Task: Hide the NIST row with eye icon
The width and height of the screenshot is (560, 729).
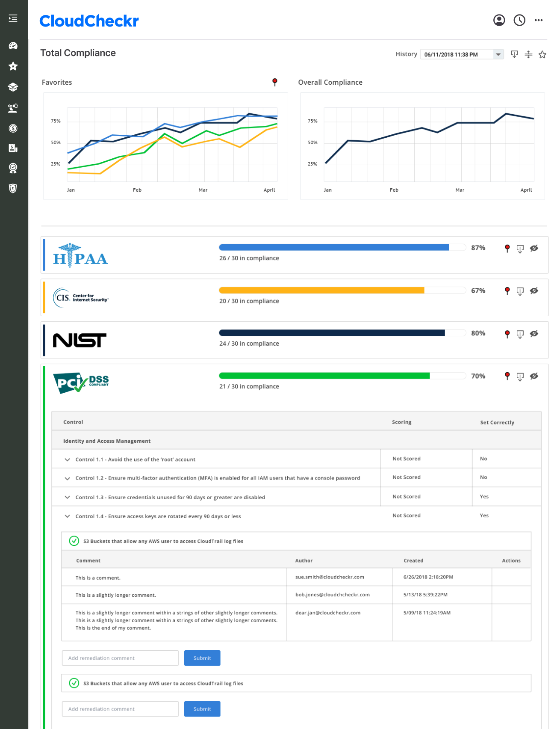Action: point(534,334)
